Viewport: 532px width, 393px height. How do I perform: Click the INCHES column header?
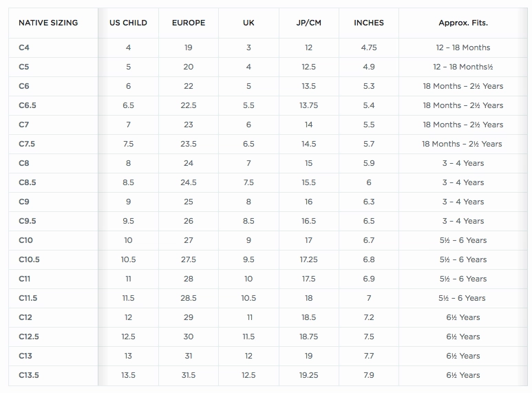(x=369, y=23)
